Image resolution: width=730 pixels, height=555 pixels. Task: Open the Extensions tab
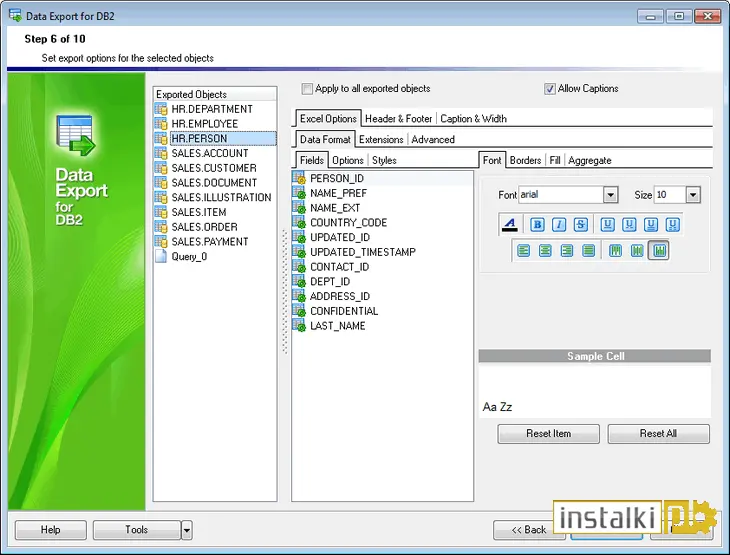tap(381, 140)
